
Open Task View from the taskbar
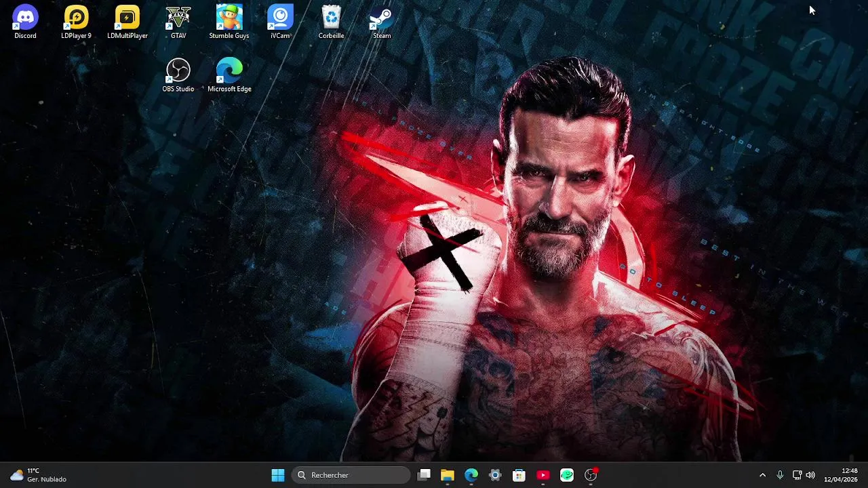(x=424, y=475)
